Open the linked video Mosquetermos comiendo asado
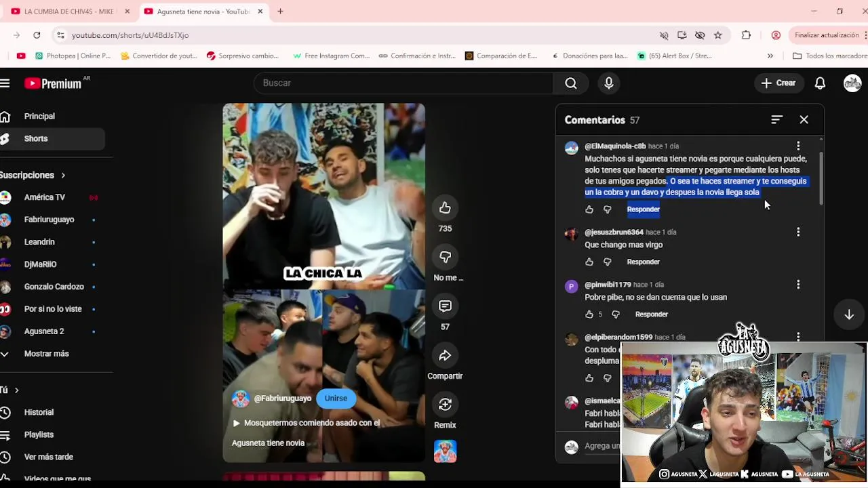The height and width of the screenshot is (488, 868). point(306,423)
